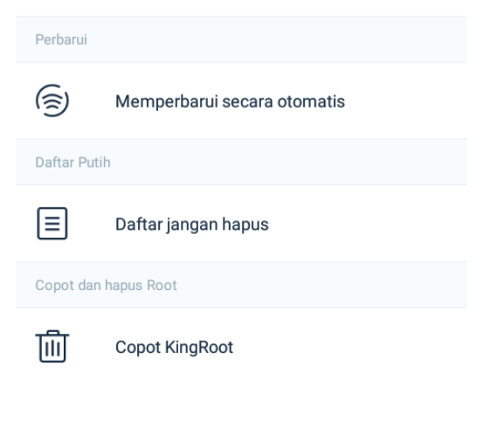Select Copot KingRoot option
This screenshot has width=504, height=422.
(241, 347)
